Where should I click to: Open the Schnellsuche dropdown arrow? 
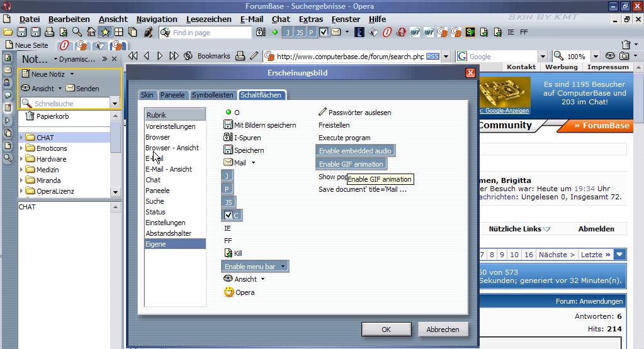coord(115,103)
